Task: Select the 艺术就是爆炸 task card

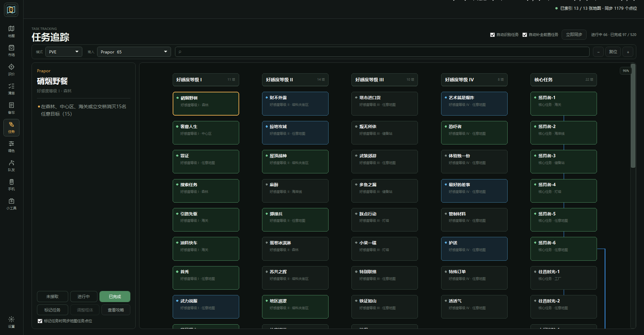Action: [474, 103]
